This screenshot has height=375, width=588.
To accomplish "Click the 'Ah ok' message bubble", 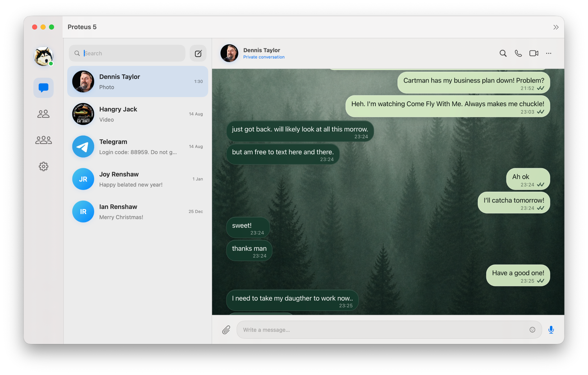I will click(x=528, y=179).
